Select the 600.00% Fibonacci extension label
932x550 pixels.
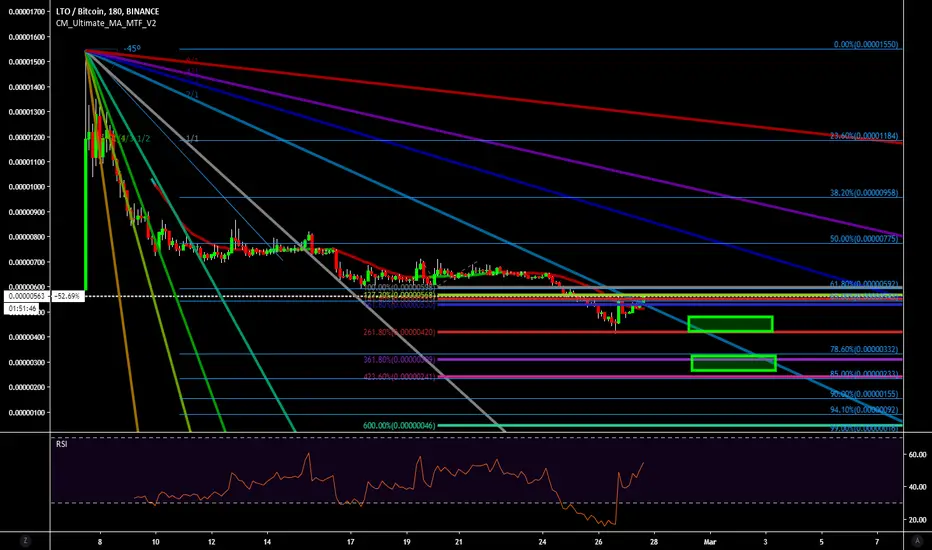tap(399, 426)
